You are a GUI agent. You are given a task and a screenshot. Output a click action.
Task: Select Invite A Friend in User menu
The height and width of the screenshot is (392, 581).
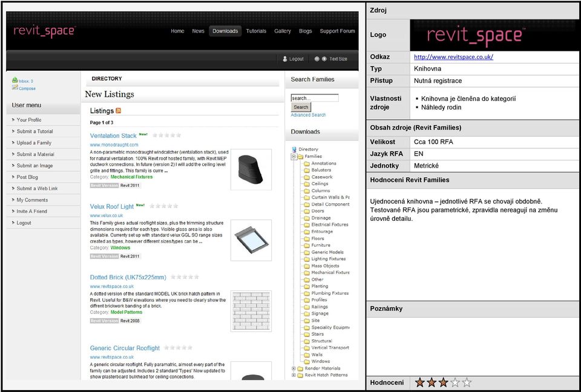tap(43, 212)
